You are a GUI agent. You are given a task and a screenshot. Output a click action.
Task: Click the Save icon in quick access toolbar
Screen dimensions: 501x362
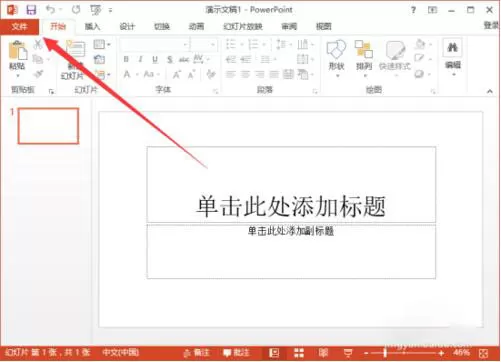tap(31, 10)
